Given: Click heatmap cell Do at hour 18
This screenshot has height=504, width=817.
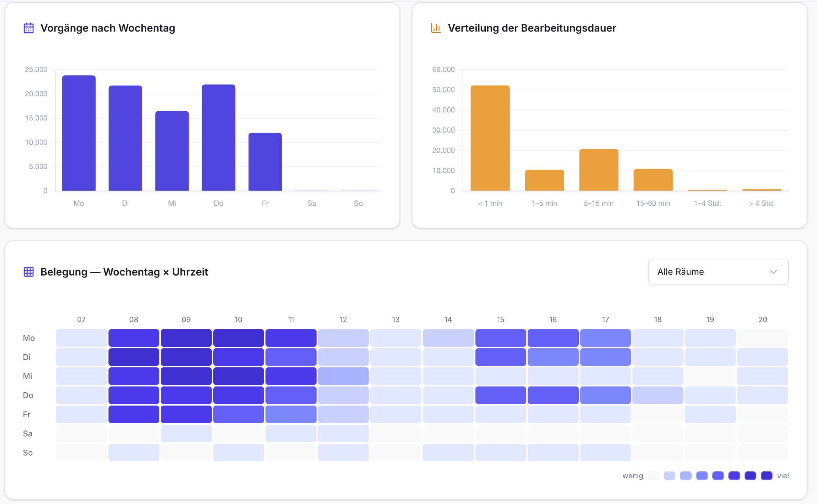Looking at the screenshot, I should 658,395.
